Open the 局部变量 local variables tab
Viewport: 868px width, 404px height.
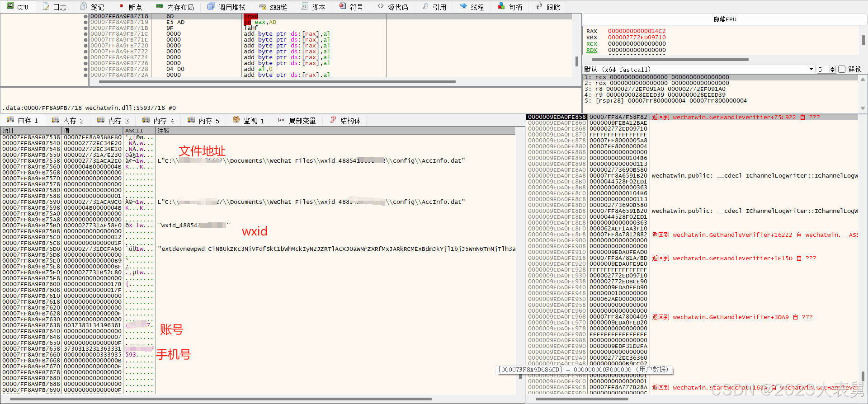pos(297,120)
